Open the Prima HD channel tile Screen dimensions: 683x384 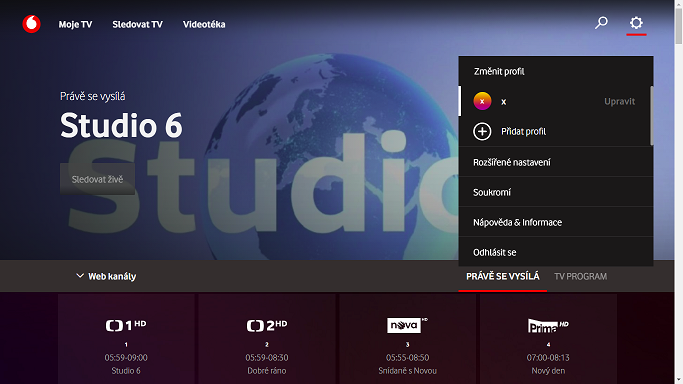[548, 339]
